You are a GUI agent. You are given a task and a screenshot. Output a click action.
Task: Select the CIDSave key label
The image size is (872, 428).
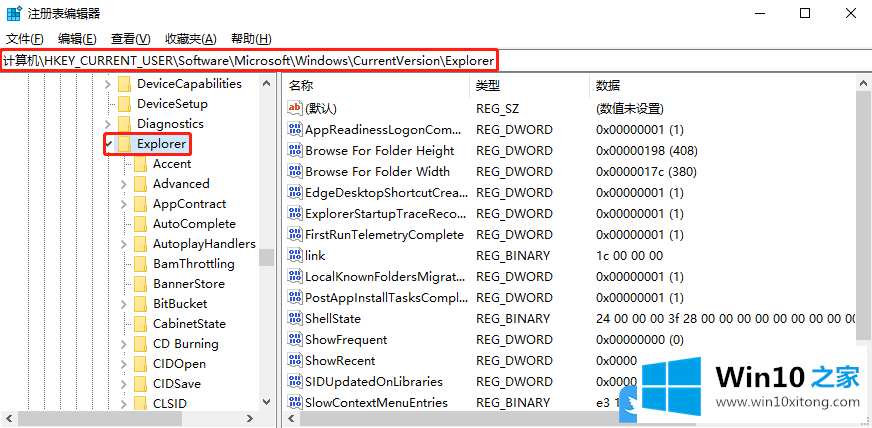pyautogui.click(x=177, y=384)
